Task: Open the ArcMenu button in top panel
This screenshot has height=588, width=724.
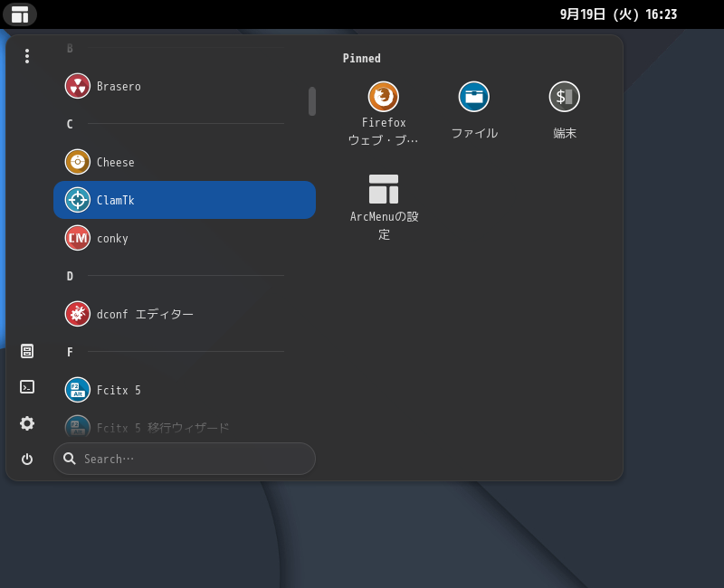Action: (x=19, y=14)
